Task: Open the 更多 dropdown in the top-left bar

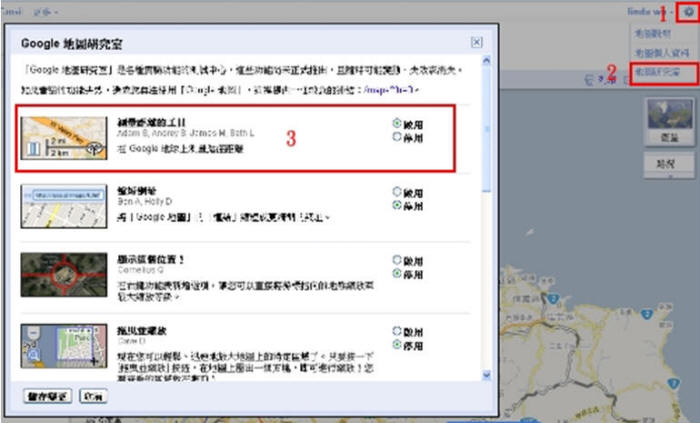Action: point(46,12)
